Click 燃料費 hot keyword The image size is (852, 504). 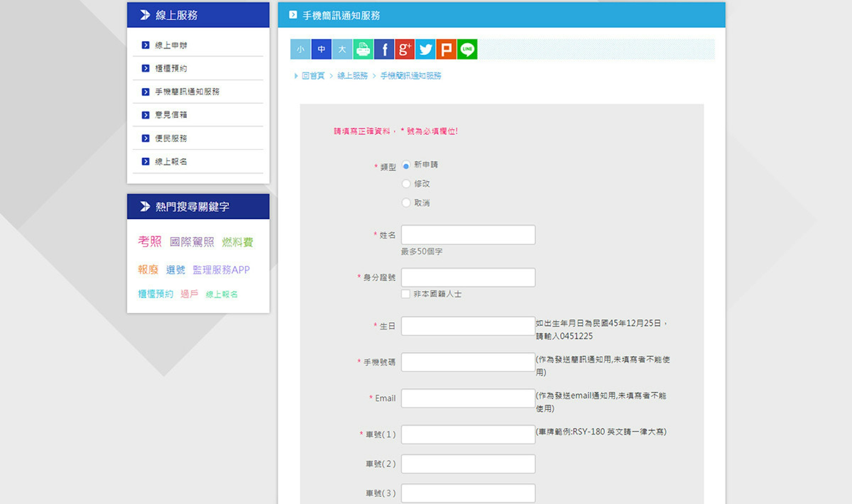pyautogui.click(x=237, y=242)
